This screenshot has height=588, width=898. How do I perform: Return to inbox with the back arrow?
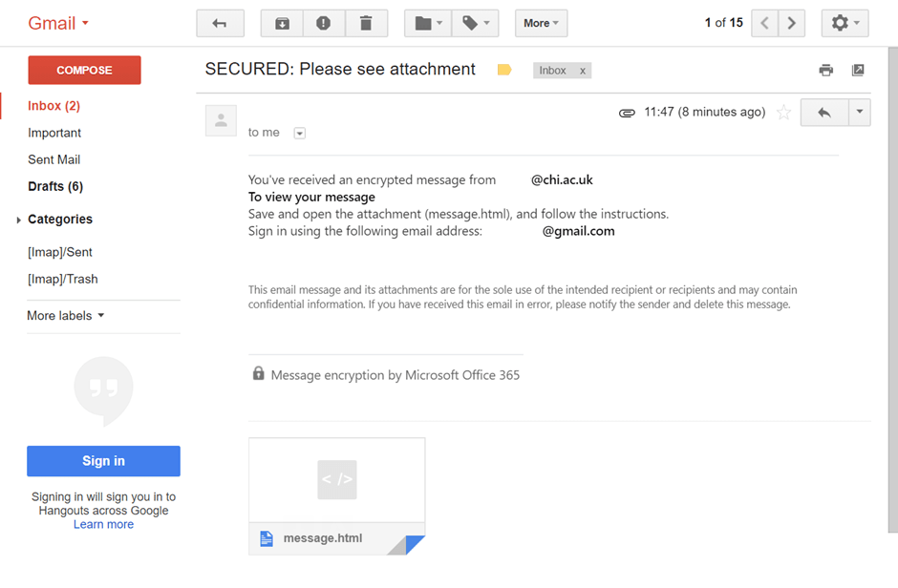(x=219, y=22)
